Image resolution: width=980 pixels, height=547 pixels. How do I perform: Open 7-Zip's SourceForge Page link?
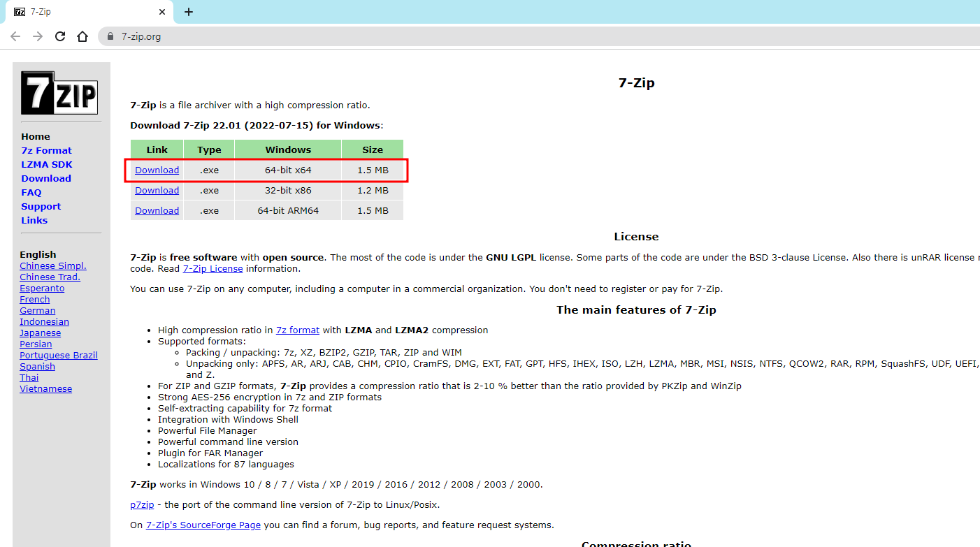tap(203, 525)
